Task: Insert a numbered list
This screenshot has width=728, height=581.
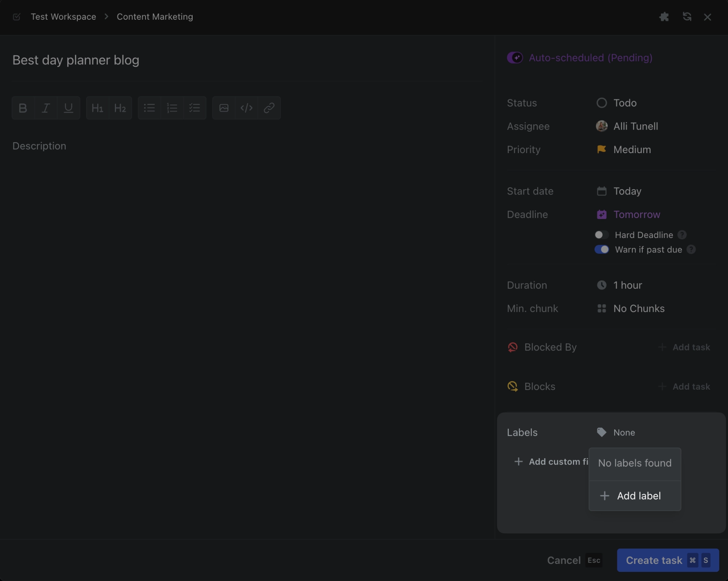Action: [x=172, y=108]
